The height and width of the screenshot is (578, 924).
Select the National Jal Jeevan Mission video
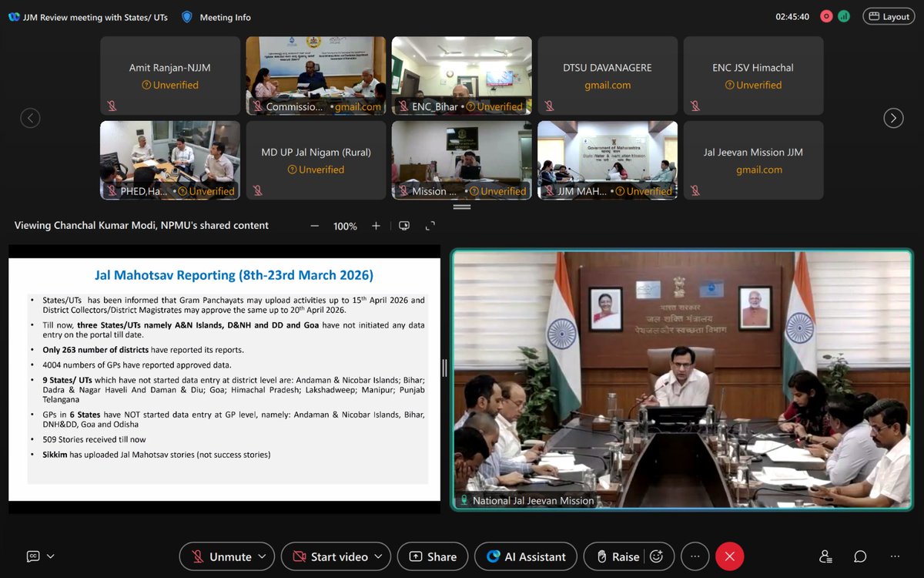click(681, 379)
